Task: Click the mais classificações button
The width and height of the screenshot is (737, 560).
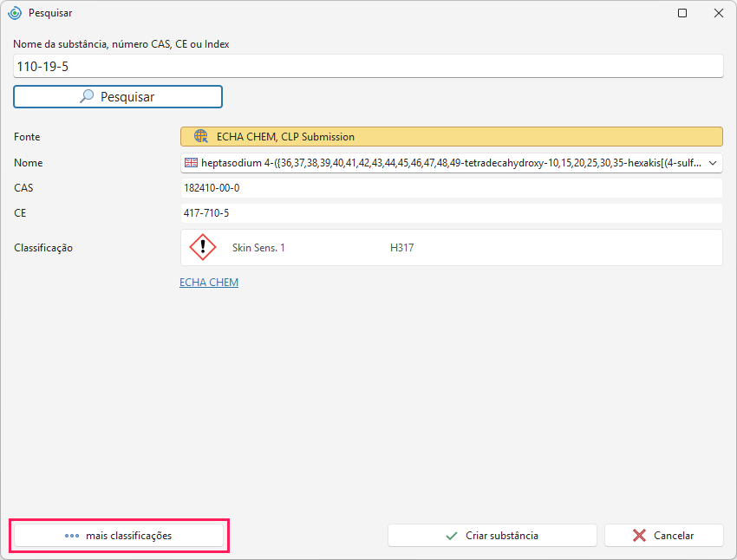Action: [119, 536]
